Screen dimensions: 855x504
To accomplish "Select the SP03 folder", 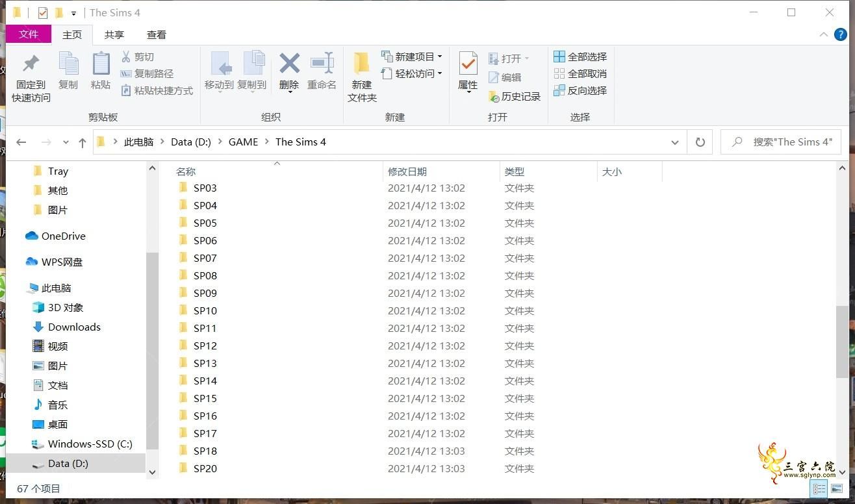I will coord(198,188).
